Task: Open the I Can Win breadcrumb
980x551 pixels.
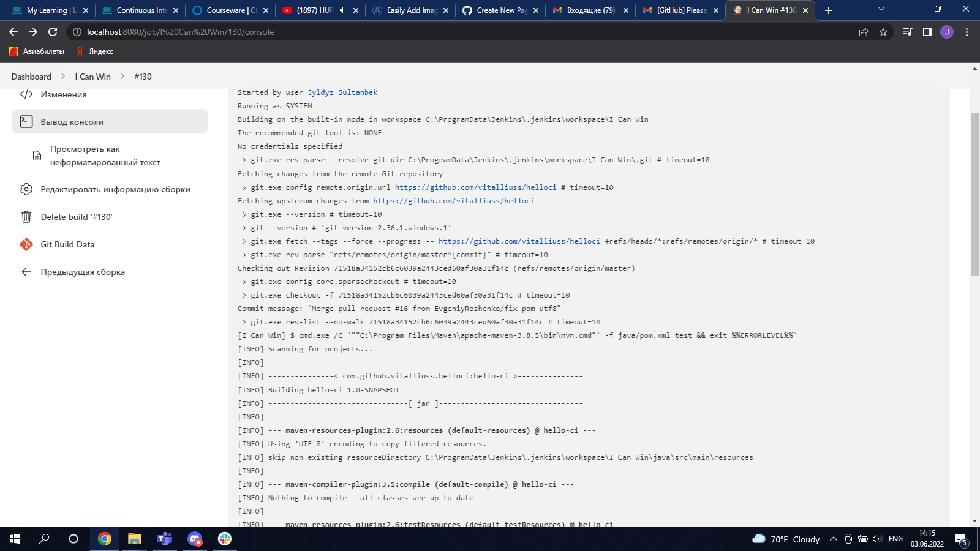Action: pyautogui.click(x=93, y=77)
